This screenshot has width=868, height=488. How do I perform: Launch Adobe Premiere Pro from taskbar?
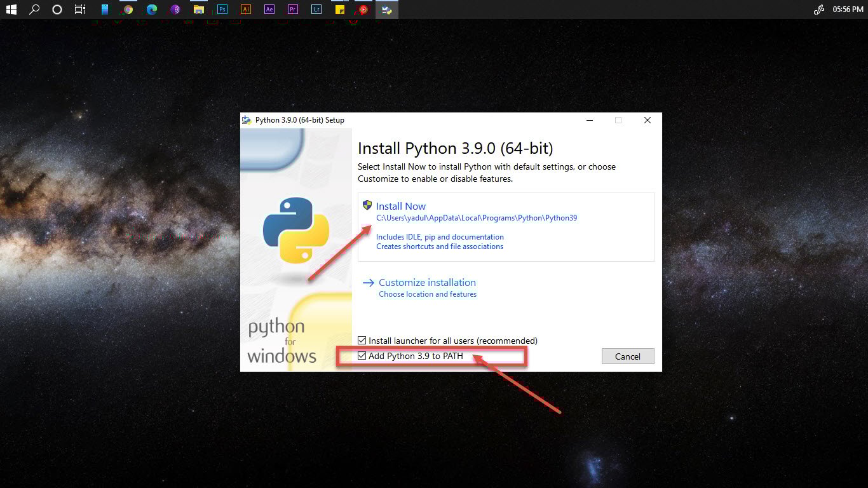pos(292,10)
